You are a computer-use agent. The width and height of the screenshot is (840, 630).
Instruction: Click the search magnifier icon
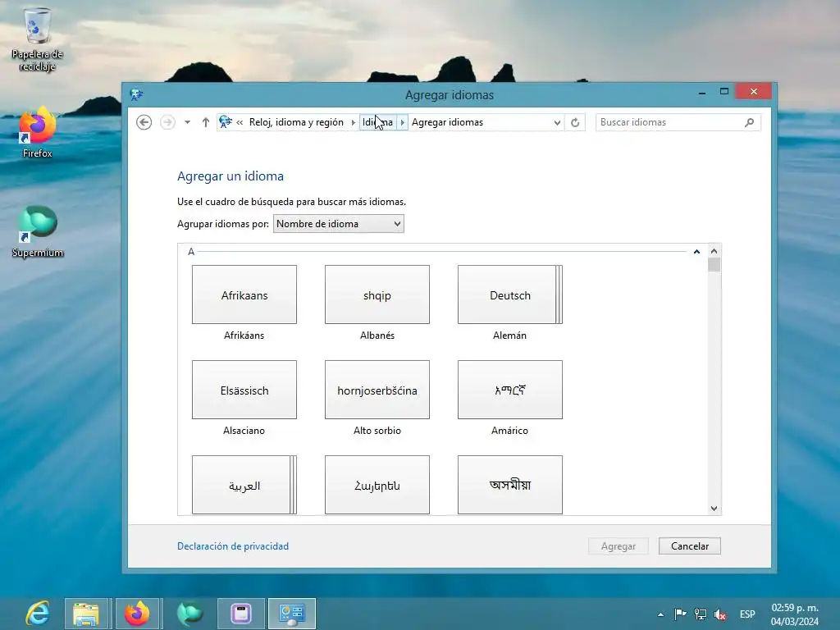pos(750,123)
